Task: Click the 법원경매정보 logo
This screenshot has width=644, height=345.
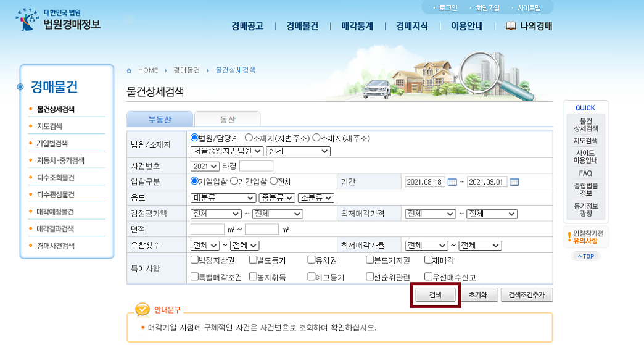Action: tap(59, 20)
